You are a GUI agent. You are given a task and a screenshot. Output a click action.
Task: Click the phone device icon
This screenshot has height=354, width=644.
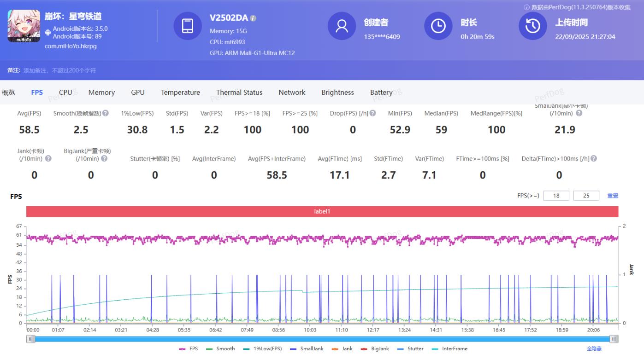pos(188,26)
